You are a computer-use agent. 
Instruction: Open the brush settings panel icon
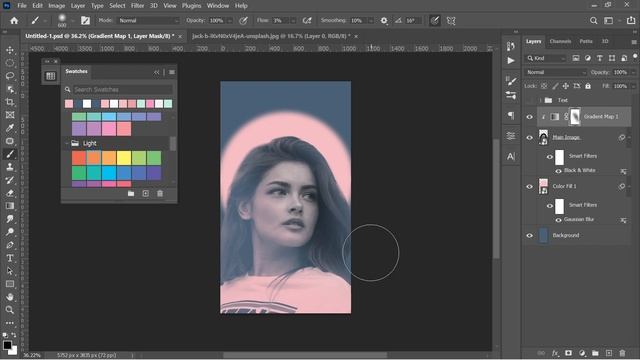coord(85,20)
